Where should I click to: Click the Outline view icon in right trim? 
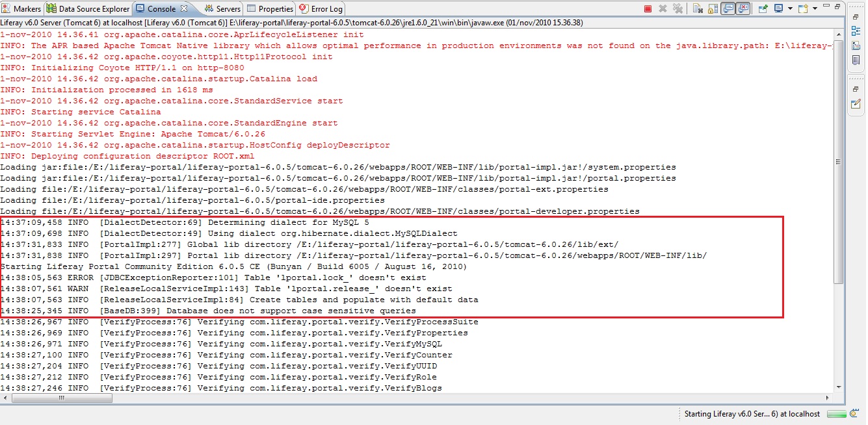tap(856, 31)
